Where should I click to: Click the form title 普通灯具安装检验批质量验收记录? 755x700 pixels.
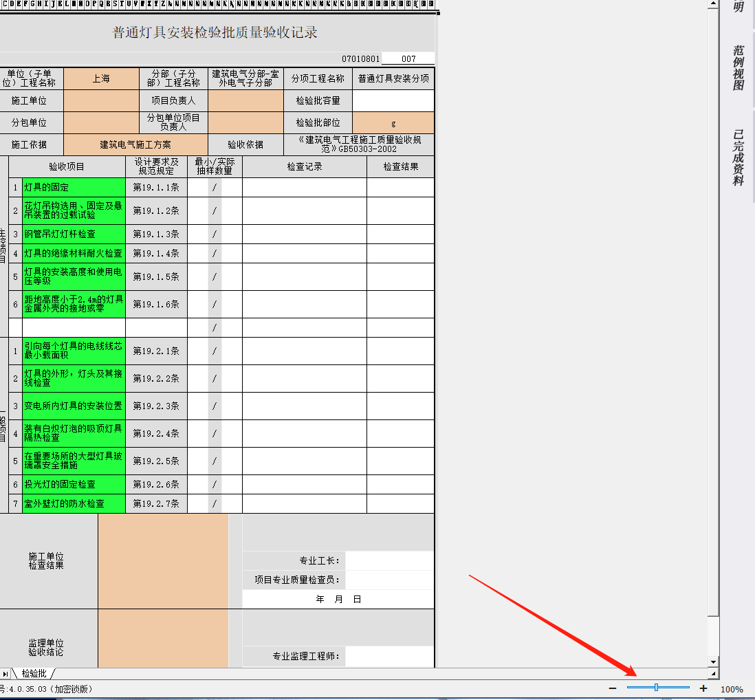coord(215,32)
